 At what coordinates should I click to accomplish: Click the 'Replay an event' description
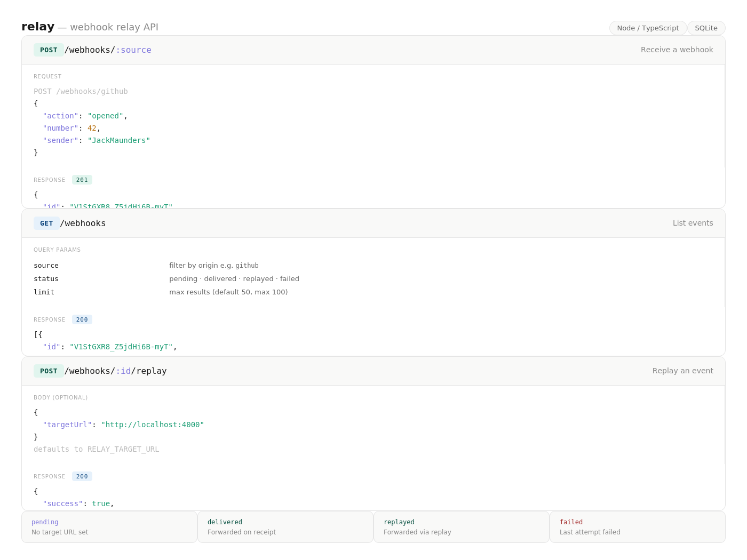click(682, 371)
